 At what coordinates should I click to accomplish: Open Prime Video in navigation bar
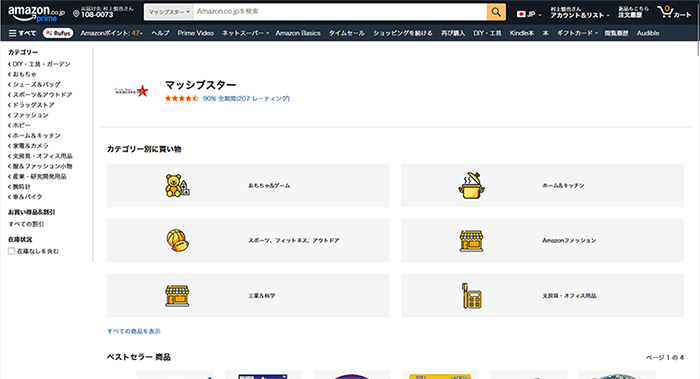[x=196, y=33]
